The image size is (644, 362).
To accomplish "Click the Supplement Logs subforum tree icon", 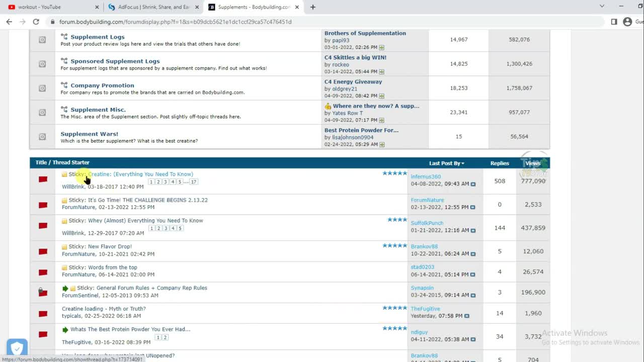I will (64, 37).
